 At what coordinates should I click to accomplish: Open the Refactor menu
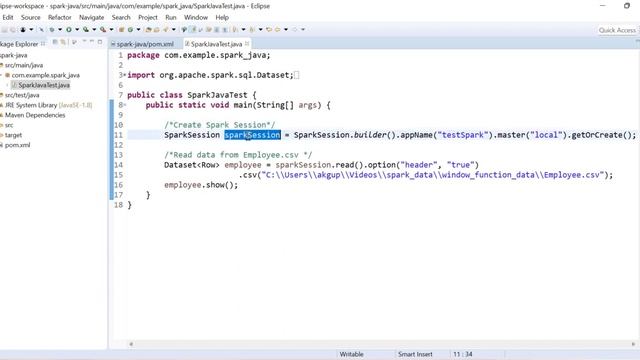tap(60, 18)
